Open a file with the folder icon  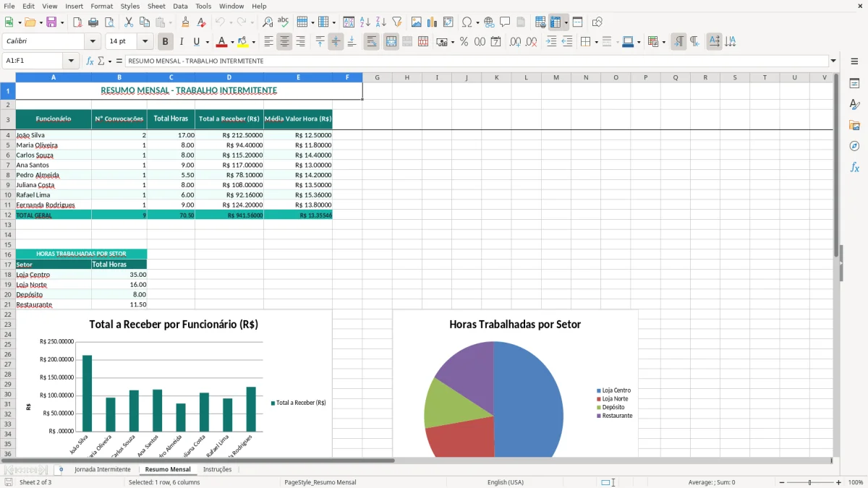[28, 22]
